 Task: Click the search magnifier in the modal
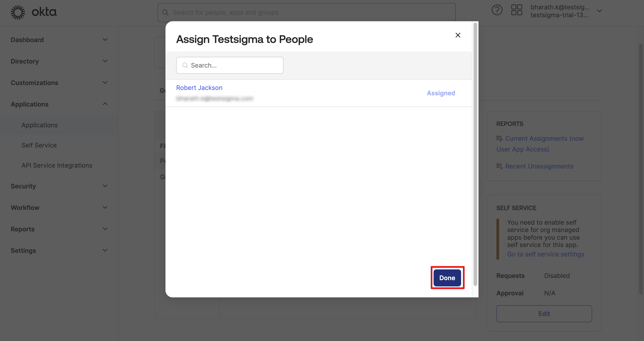click(x=185, y=65)
